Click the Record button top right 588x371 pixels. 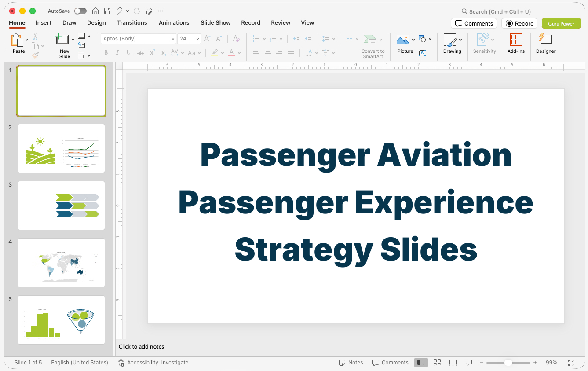(x=519, y=23)
